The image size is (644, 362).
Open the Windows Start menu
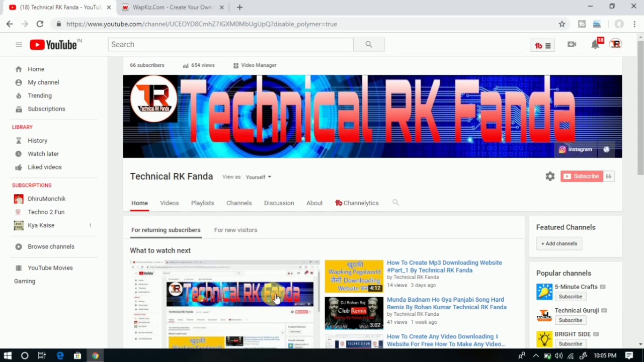[x=8, y=355]
